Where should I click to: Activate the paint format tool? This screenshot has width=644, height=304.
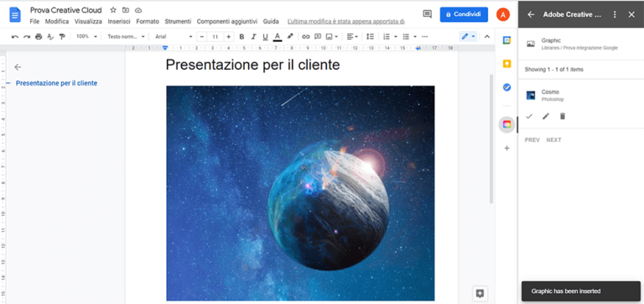[62, 37]
